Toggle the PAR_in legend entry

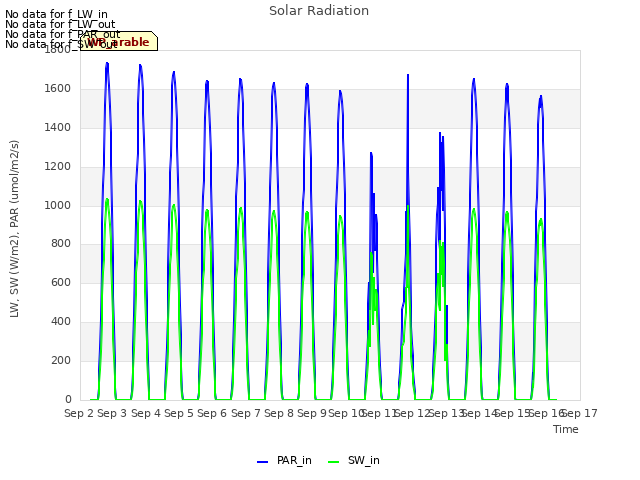tap(284, 460)
